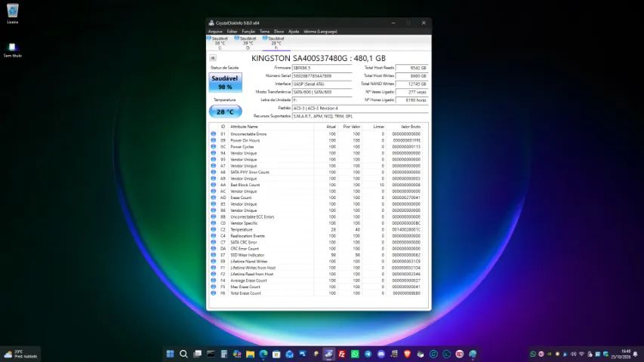Click the status circle for SATA PHY Error Count

[x=213, y=172]
